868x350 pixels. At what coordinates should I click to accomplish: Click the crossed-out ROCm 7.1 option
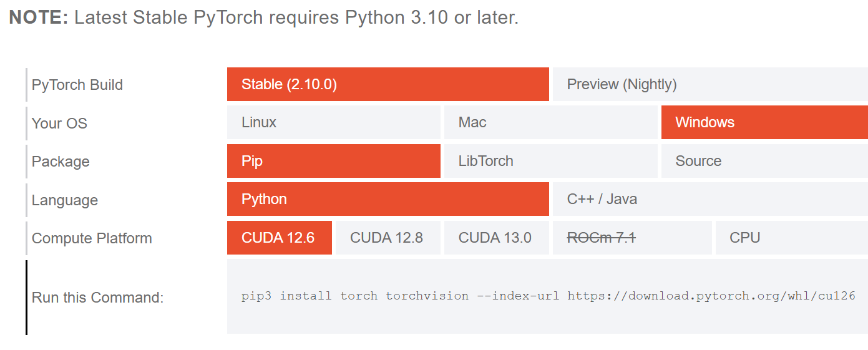point(631,238)
